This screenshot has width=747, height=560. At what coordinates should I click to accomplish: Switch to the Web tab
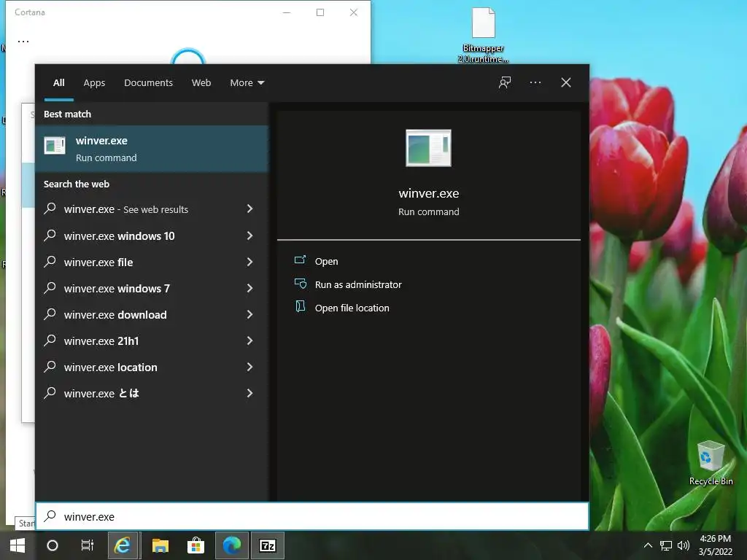click(x=201, y=83)
